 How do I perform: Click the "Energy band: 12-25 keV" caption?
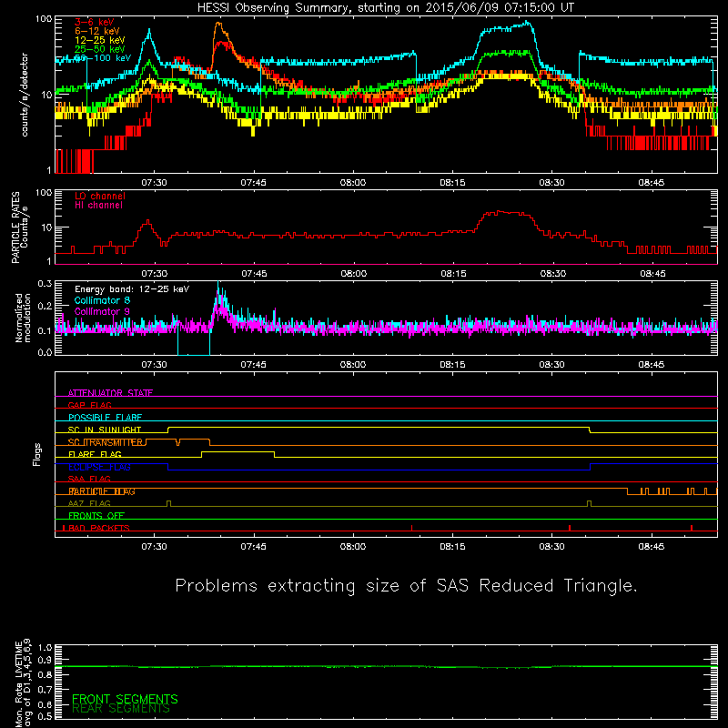[x=132, y=289]
